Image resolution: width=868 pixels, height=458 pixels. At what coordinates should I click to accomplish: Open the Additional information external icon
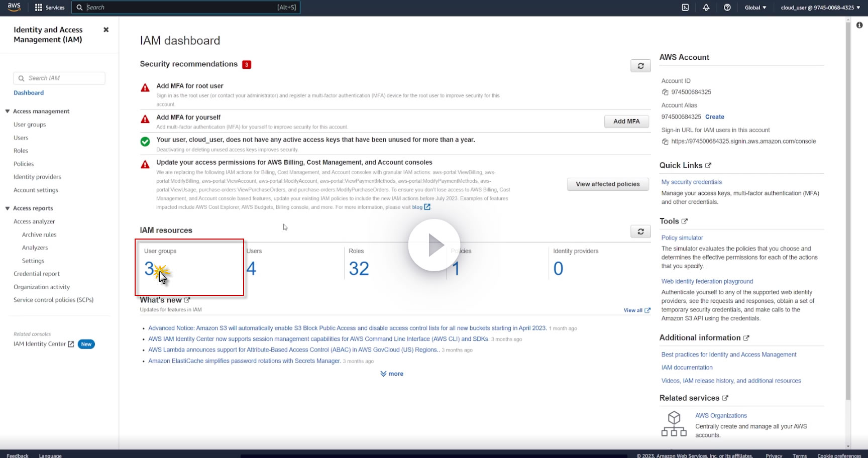[x=746, y=338]
